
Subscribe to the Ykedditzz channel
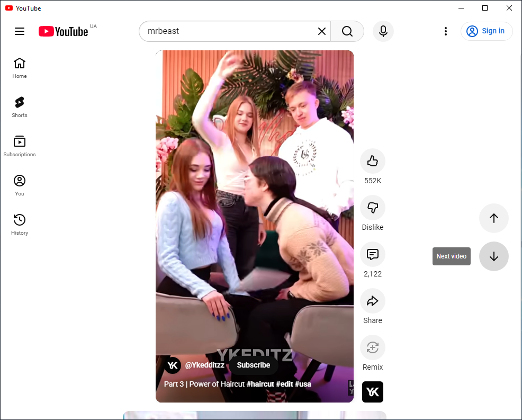pos(253,365)
